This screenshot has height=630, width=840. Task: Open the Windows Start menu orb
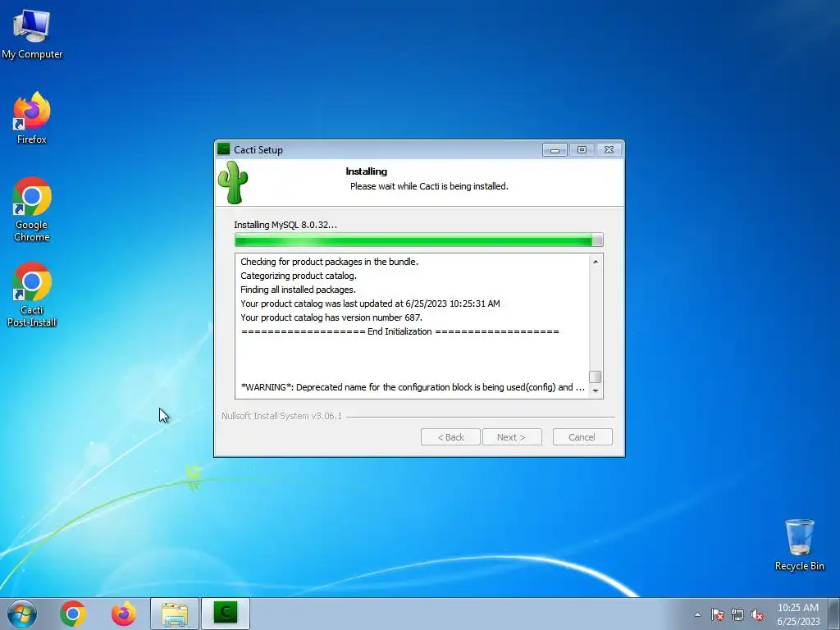[x=22, y=614]
